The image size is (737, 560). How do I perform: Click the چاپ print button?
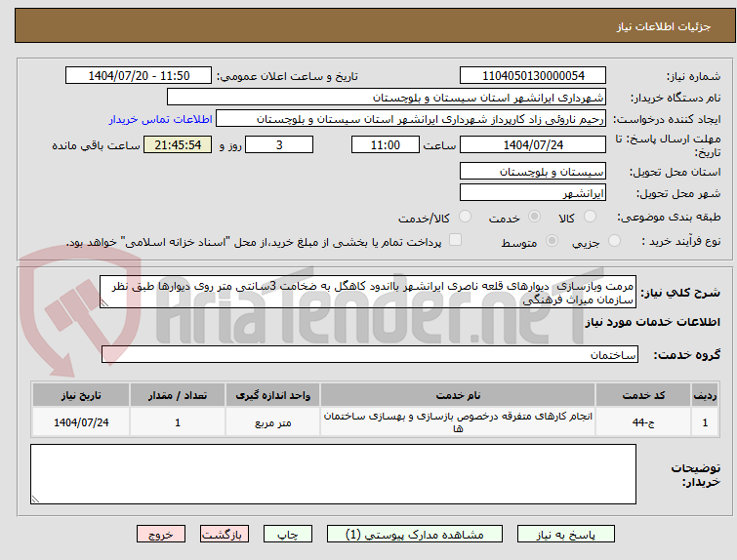tap(288, 535)
